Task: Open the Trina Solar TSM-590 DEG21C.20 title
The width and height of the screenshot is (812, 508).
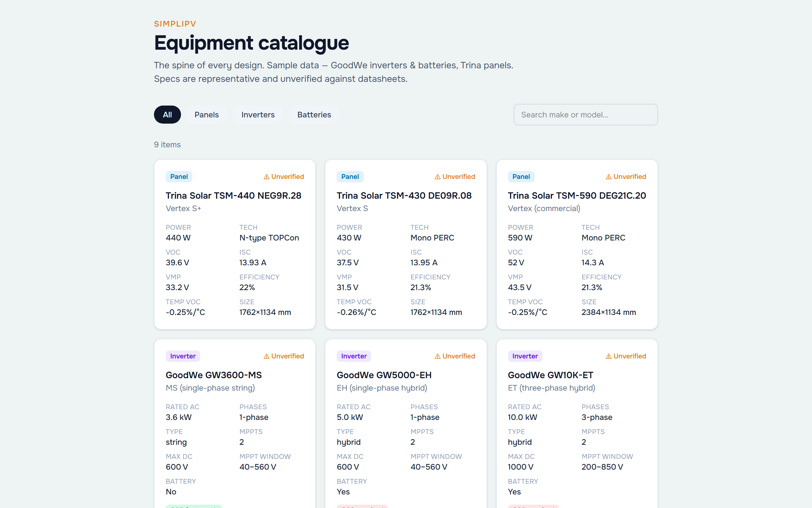Action: coord(577,196)
